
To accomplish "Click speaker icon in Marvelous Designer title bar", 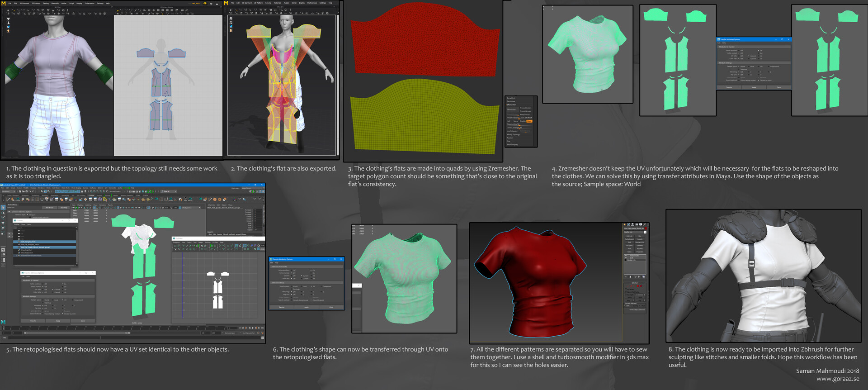I will (211, 4).
